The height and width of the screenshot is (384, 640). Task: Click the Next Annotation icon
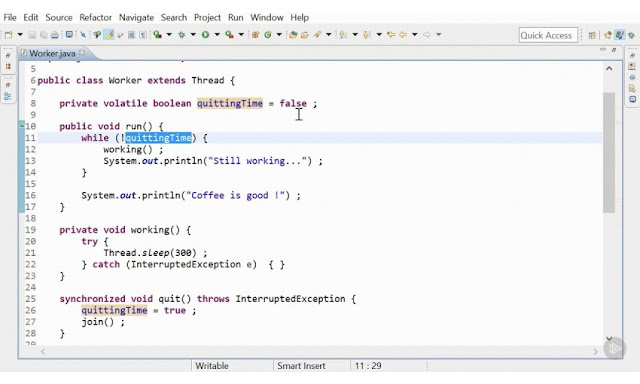point(342,35)
